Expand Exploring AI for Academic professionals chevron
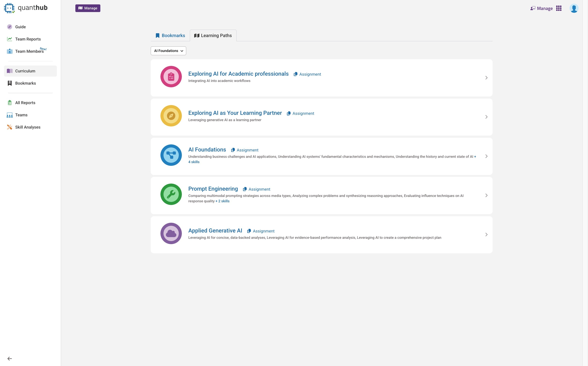This screenshot has height=366, width=588. click(x=486, y=78)
